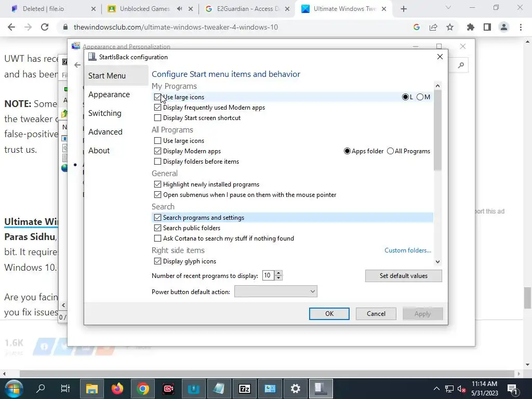Mute the Unblocked Games tab audio icon
The image size is (532, 399).
coord(179,9)
